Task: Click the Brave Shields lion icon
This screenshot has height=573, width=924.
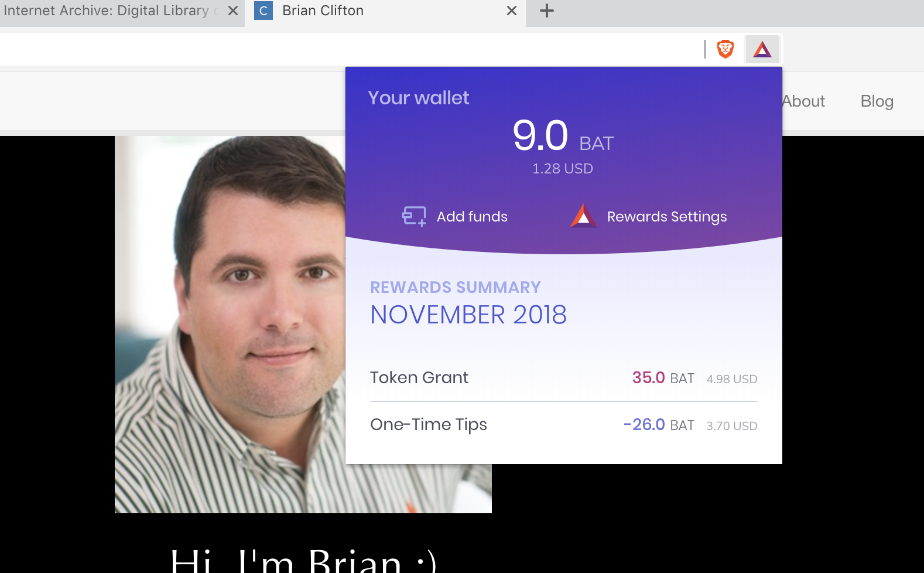Action: click(725, 49)
